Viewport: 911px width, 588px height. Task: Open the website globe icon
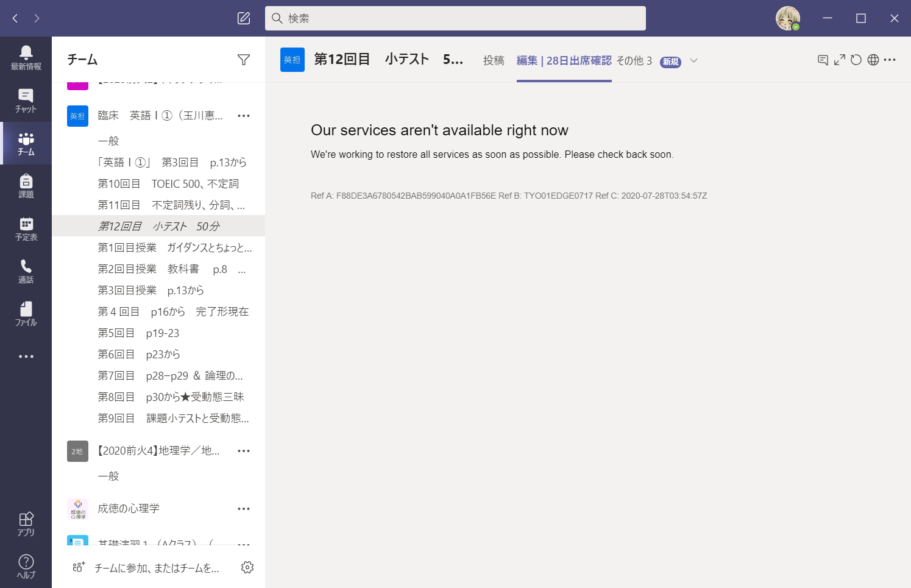[873, 60]
